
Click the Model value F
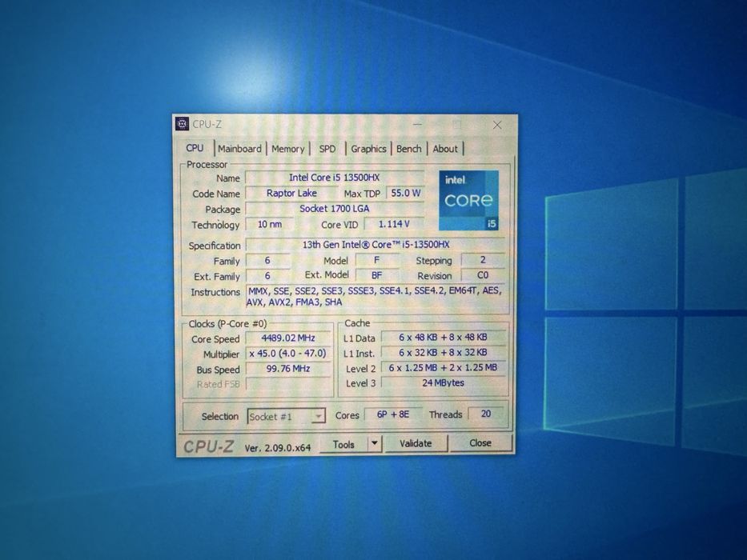point(377,260)
